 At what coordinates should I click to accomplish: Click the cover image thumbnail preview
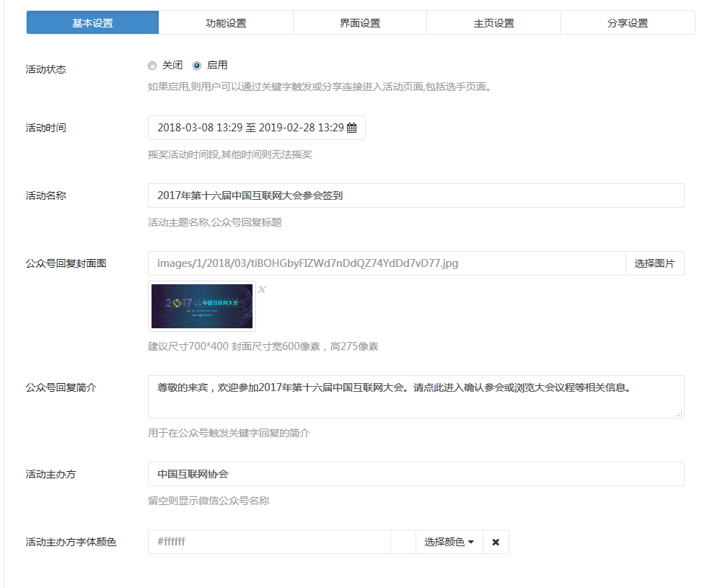[x=202, y=307]
